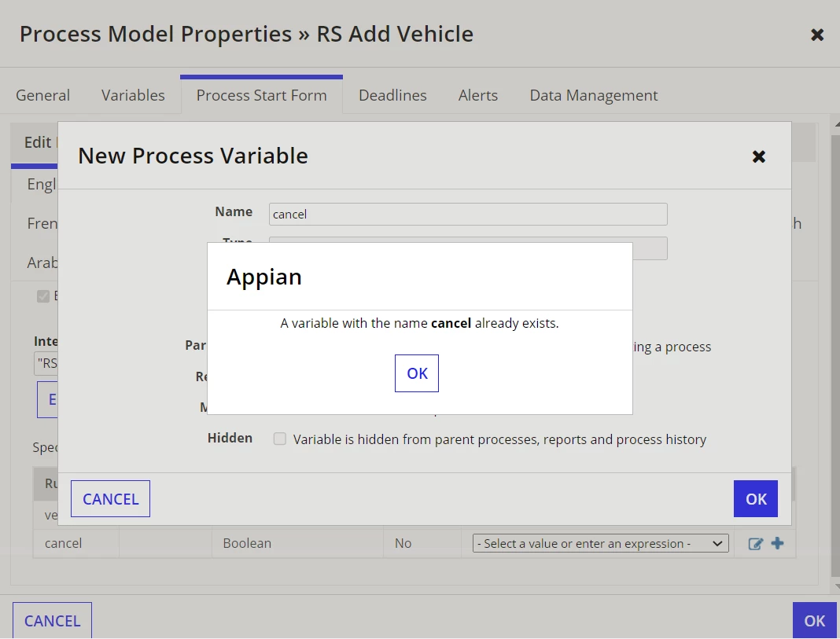
Task: Confirm New Process Variable with OK
Action: (x=755, y=499)
